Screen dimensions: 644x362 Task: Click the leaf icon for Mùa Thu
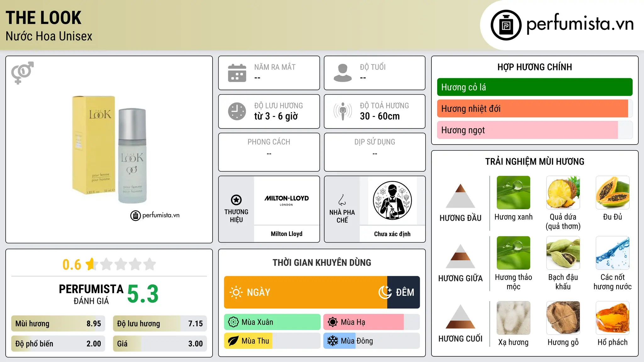pyautogui.click(x=233, y=341)
